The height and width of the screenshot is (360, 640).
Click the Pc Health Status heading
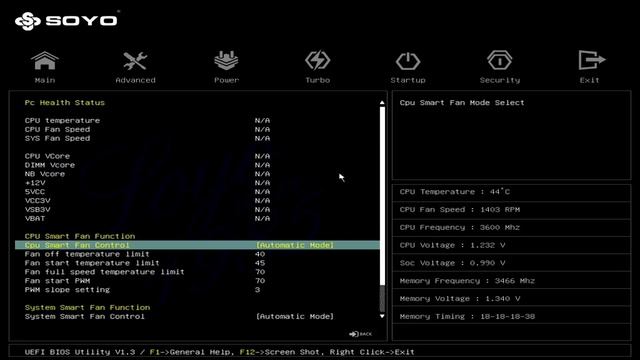point(64,103)
